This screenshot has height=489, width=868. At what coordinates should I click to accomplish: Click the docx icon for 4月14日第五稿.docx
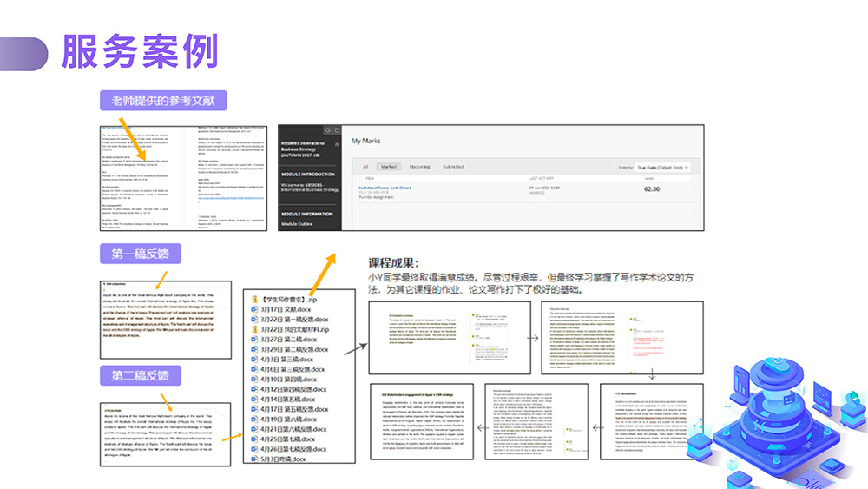click(x=254, y=399)
